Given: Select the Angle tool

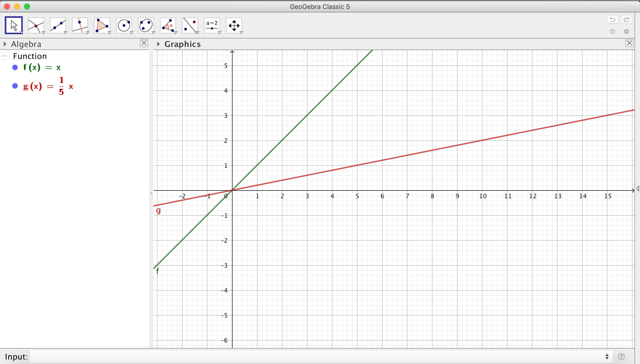Looking at the screenshot, I should (x=168, y=25).
